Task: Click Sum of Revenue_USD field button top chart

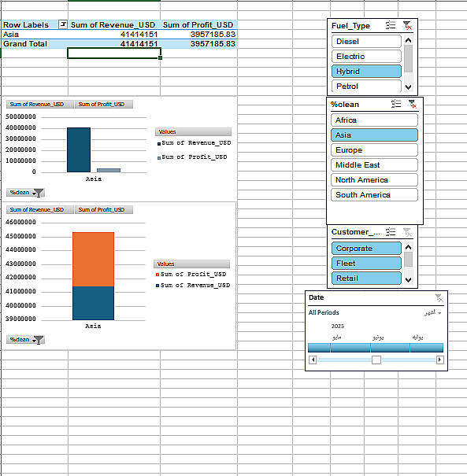Action: pos(40,104)
